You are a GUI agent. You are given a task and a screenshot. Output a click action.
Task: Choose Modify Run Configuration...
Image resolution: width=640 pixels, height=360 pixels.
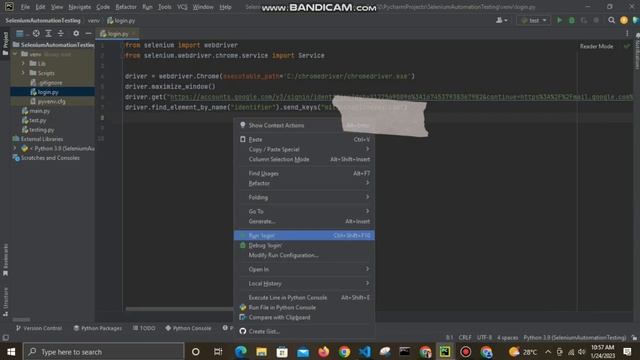pyautogui.click(x=304, y=255)
